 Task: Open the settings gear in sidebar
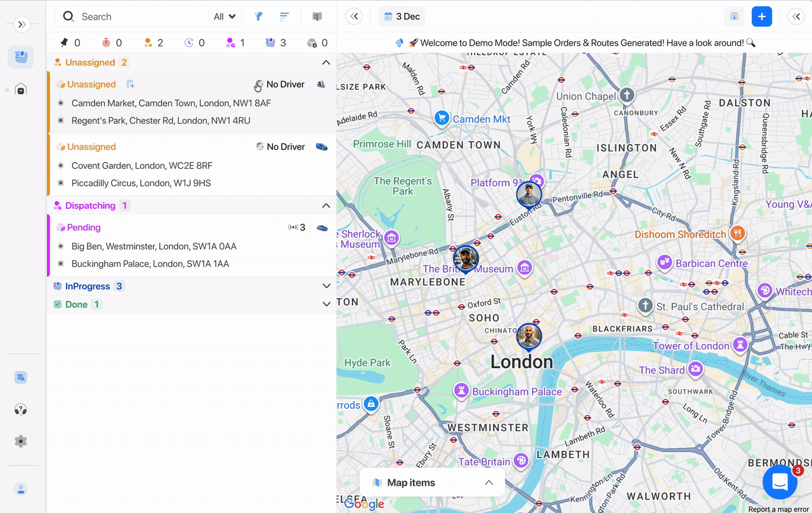coord(21,441)
